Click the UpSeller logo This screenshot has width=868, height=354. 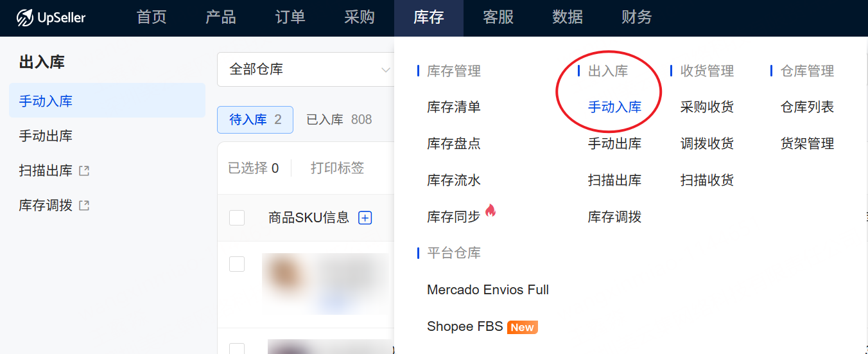51,17
